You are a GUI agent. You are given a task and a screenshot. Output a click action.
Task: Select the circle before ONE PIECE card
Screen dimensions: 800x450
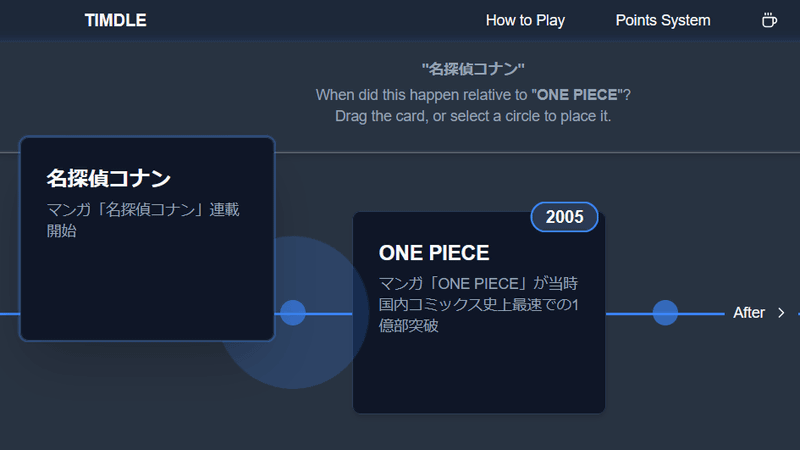coord(293,313)
